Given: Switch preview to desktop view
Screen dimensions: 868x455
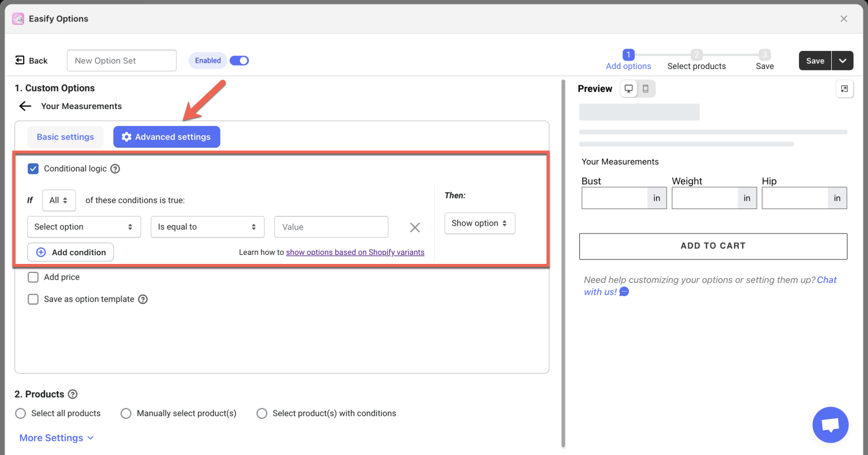Looking at the screenshot, I should click(629, 88).
